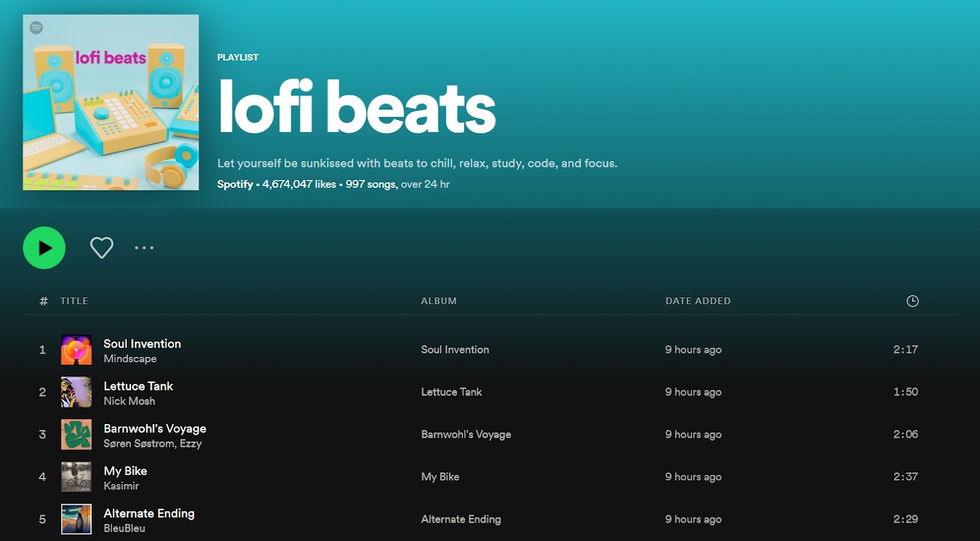980x541 pixels.
Task: Sort tracks by the DATE ADDED column header
Action: [x=698, y=301]
